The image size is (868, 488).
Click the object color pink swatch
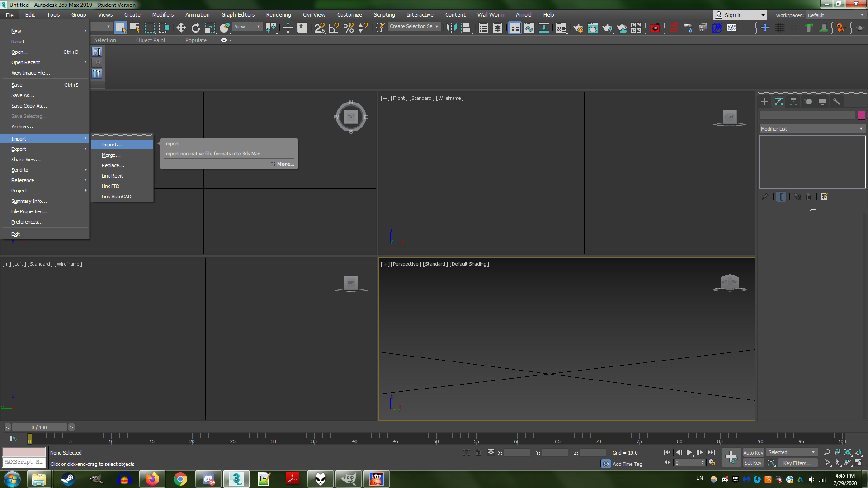click(861, 115)
